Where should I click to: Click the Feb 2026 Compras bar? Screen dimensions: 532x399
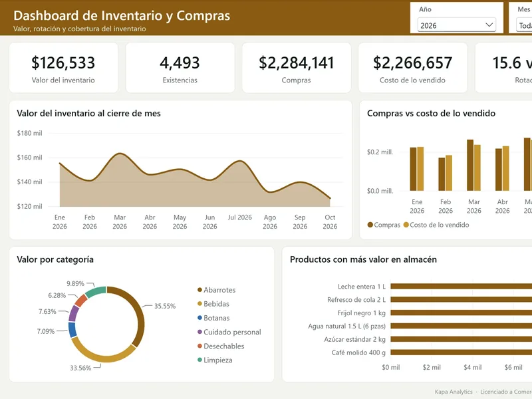[x=442, y=174]
